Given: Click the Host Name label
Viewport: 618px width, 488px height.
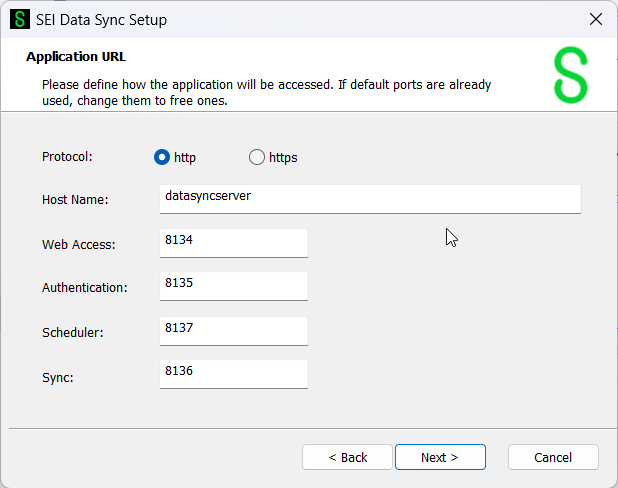Looking at the screenshot, I should [75, 200].
